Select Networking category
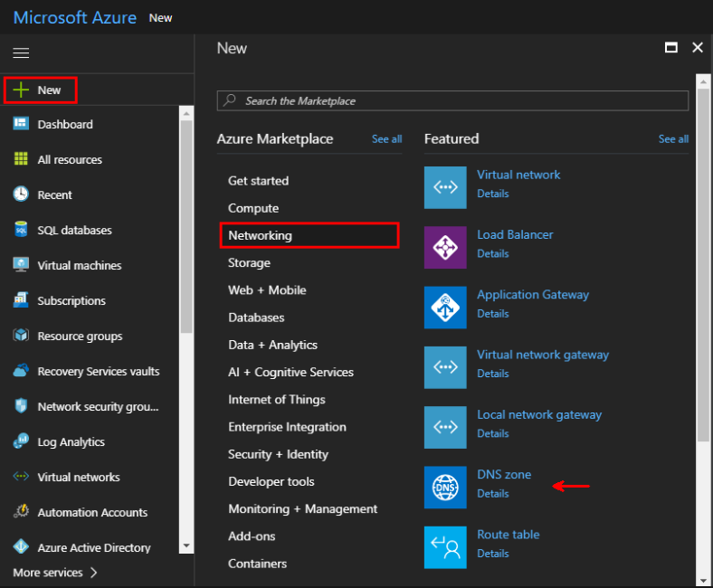Screen dimensions: 713x588 click(309, 235)
